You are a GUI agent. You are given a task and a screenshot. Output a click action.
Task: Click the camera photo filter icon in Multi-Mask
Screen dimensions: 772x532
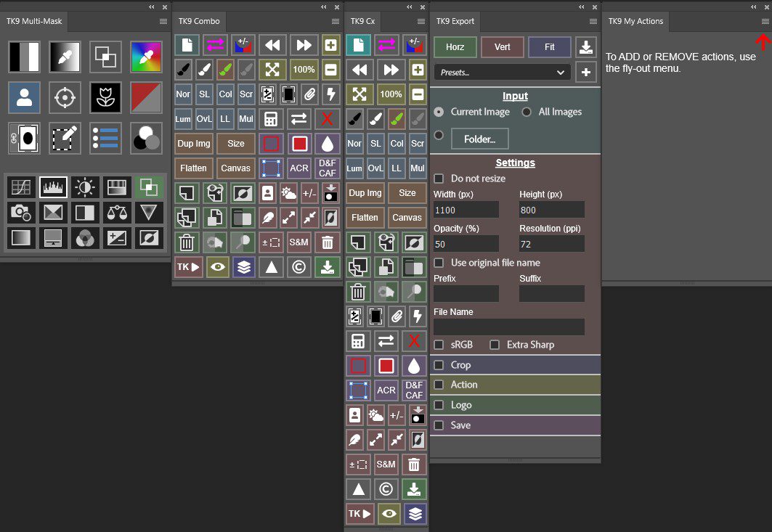(21, 213)
